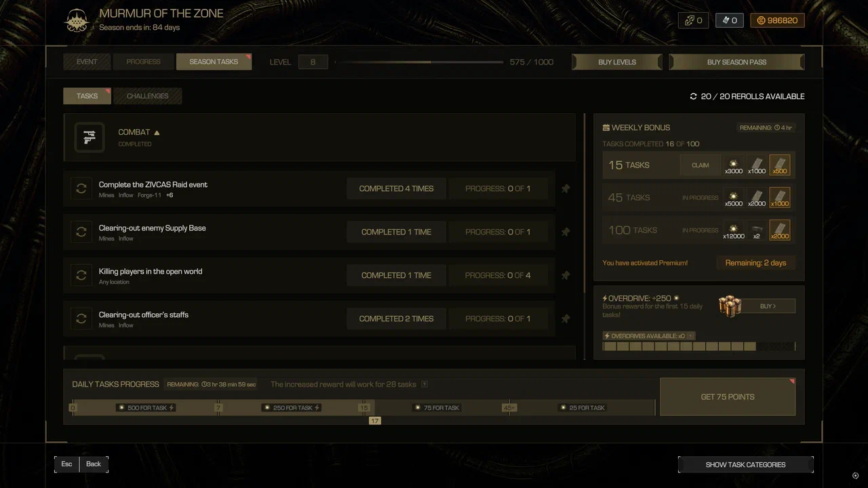The height and width of the screenshot is (488, 868).
Task: Click the daily tasks progress bar marker 17
Action: point(374,421)
